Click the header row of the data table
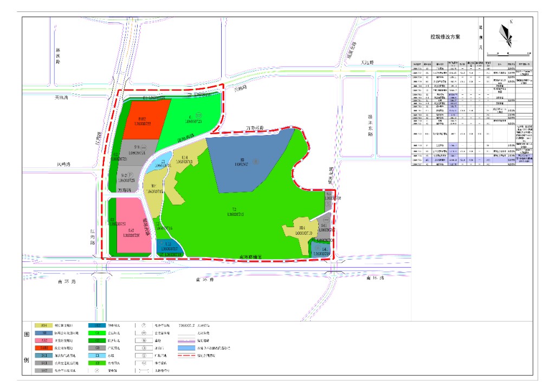This screenshot has height=392, width=555. [472, 63]
